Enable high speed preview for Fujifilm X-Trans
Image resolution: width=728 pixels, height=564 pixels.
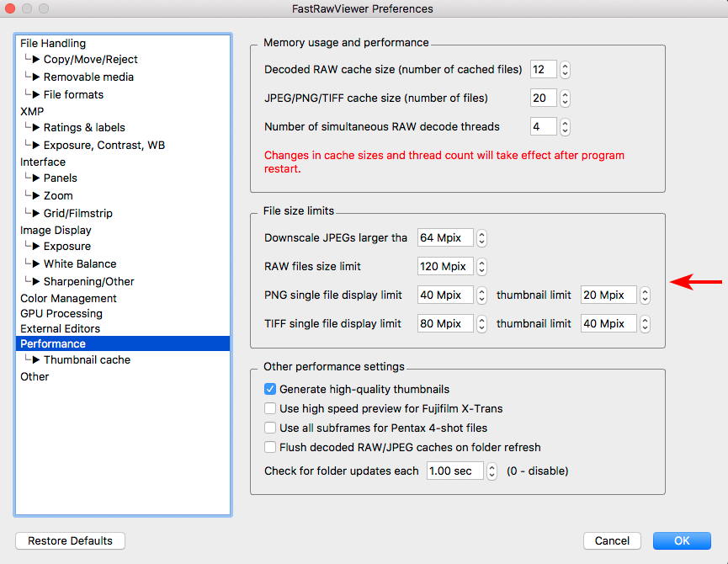[x=270, y=408]
